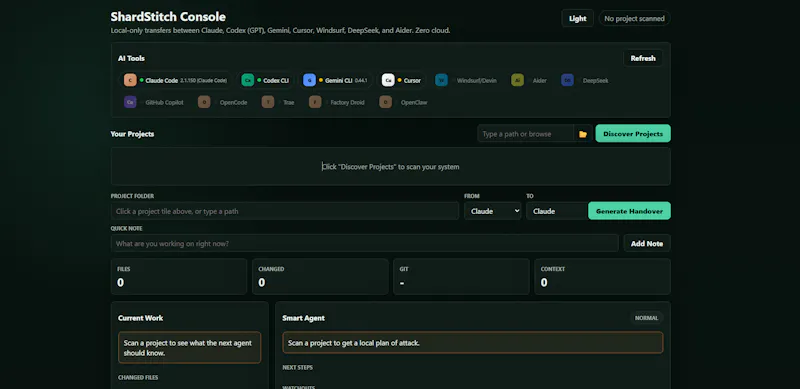
Task: Click the Windsurf/Devin label text
Action: coord(476,81)
